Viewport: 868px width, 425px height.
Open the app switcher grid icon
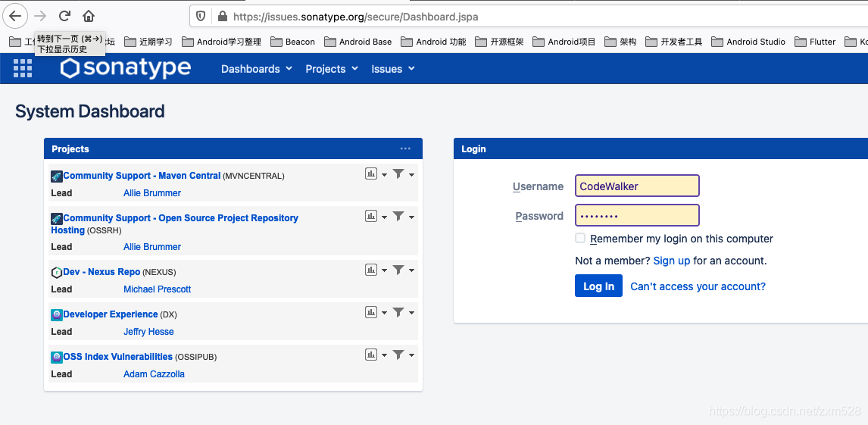(23, 68)
